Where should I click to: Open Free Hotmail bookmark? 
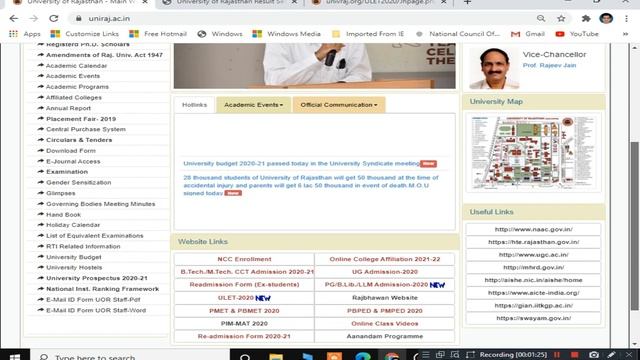pos(158,34)
